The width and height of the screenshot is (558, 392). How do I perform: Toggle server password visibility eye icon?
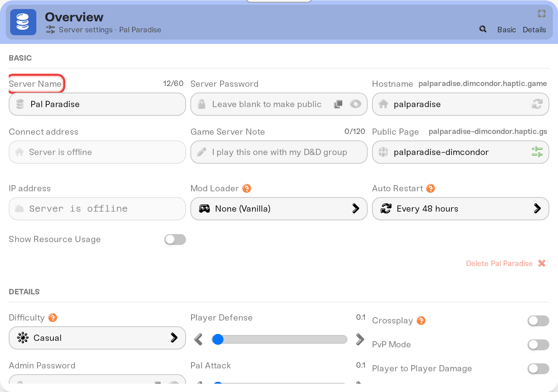(355, 104)
